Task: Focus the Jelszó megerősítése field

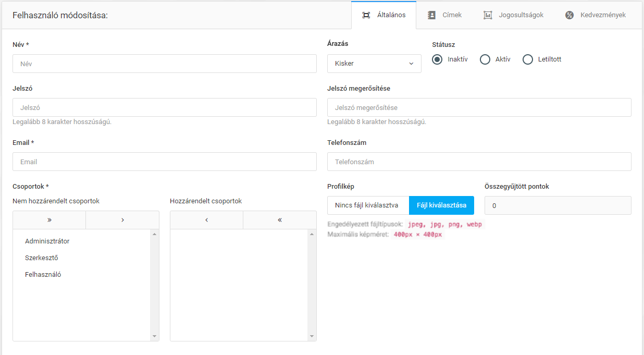Action: point(479,107)
